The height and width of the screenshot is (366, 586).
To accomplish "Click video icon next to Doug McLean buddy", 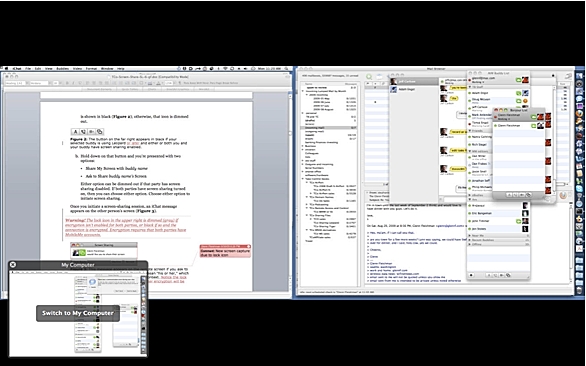I will 519,101.
